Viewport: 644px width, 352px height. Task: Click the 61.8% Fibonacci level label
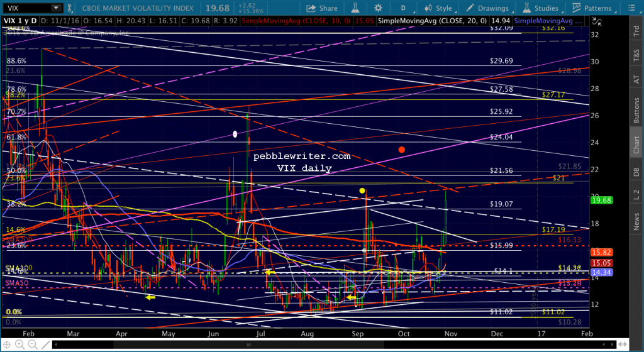[16, 137]
